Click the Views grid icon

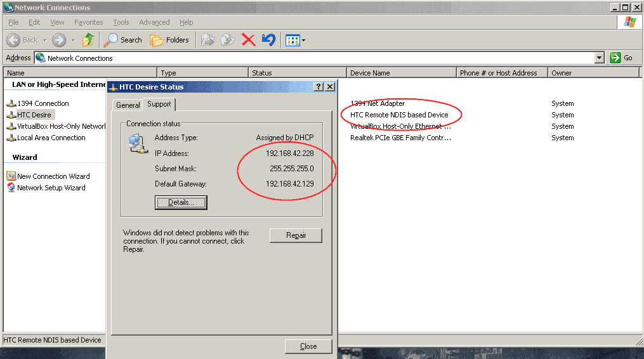pos(292,40)
